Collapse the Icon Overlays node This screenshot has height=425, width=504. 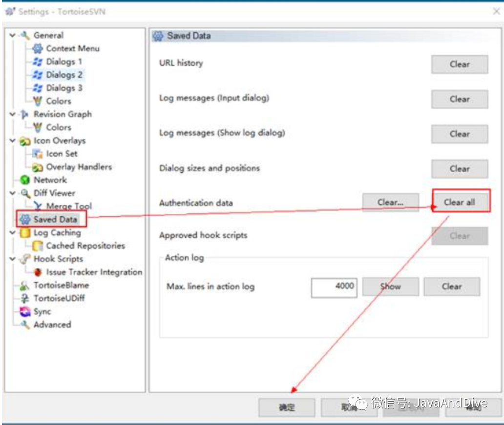(13, 141)
